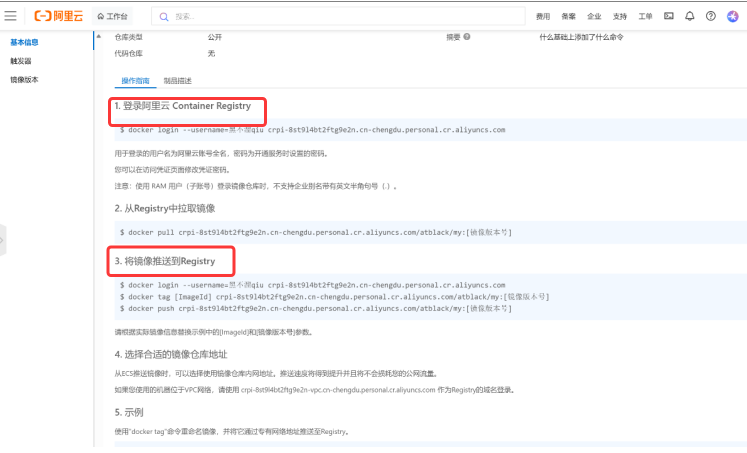Click the VPC registry address text
The height and width of the screenshot is (453, 747).
(x=338, y=390)
